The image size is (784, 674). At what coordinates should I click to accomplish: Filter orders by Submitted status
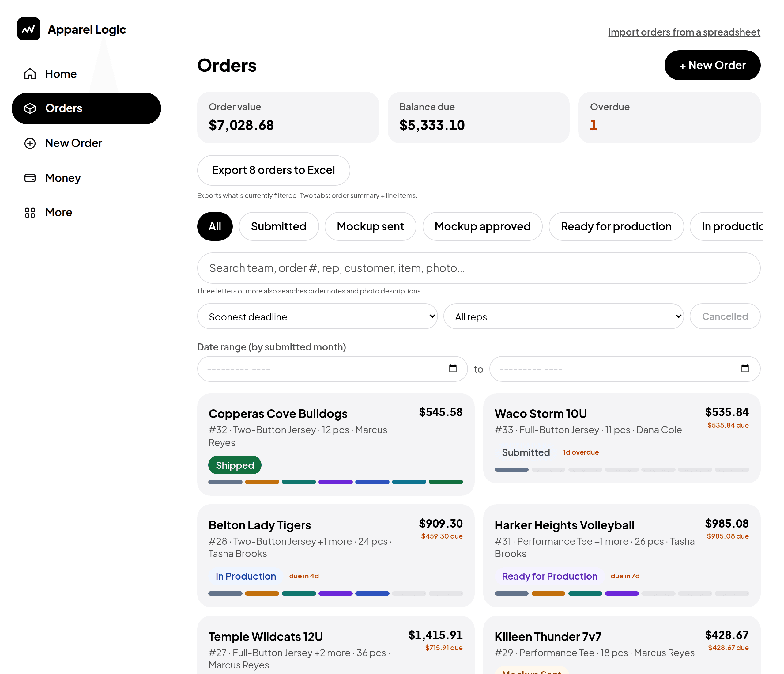click(278, 226)
